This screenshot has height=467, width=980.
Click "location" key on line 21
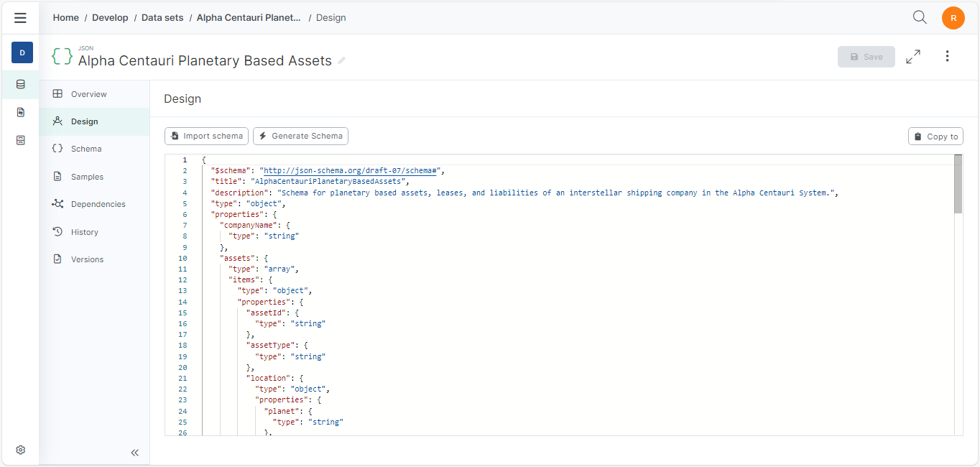(x=268, y=378)
